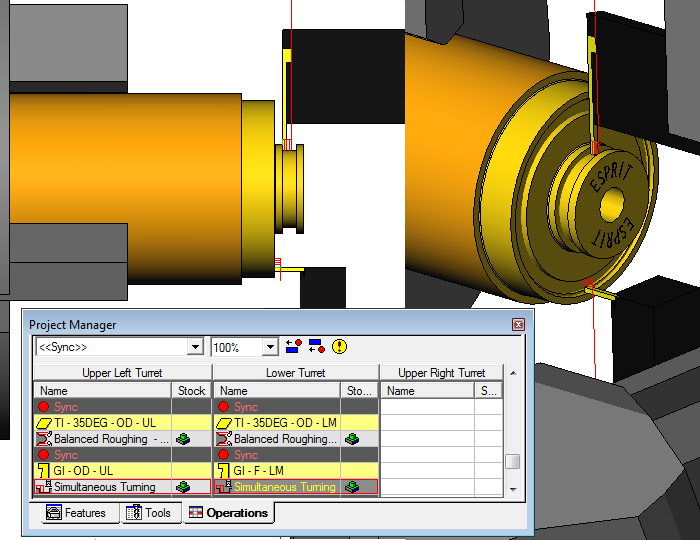Click the Upper Left Turret column header
700x540 pixels.
tap(122, 373)
